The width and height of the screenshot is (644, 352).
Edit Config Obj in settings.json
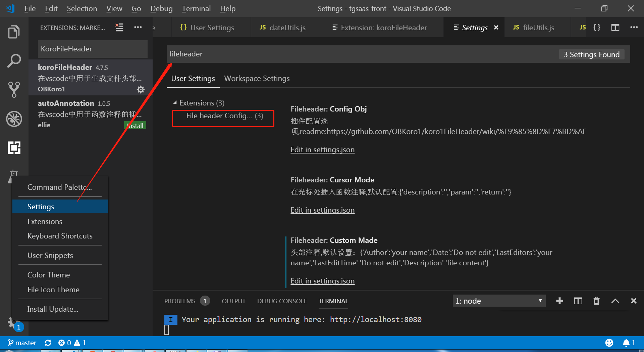322,150
